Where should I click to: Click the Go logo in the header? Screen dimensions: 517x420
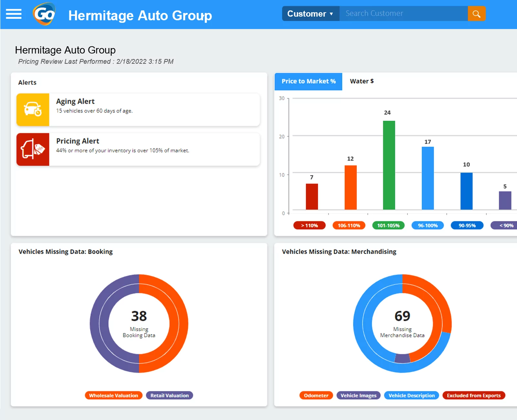pyautogui.click(x=44, y=14)
